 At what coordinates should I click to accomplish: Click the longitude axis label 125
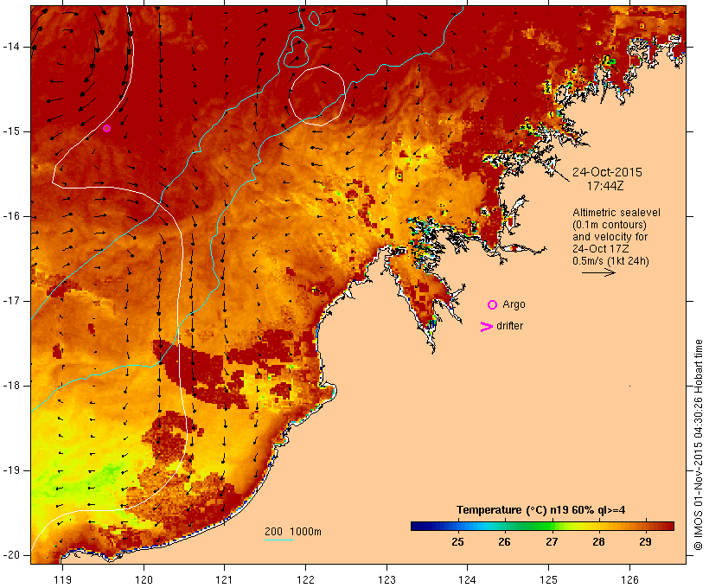click(548, 579)
